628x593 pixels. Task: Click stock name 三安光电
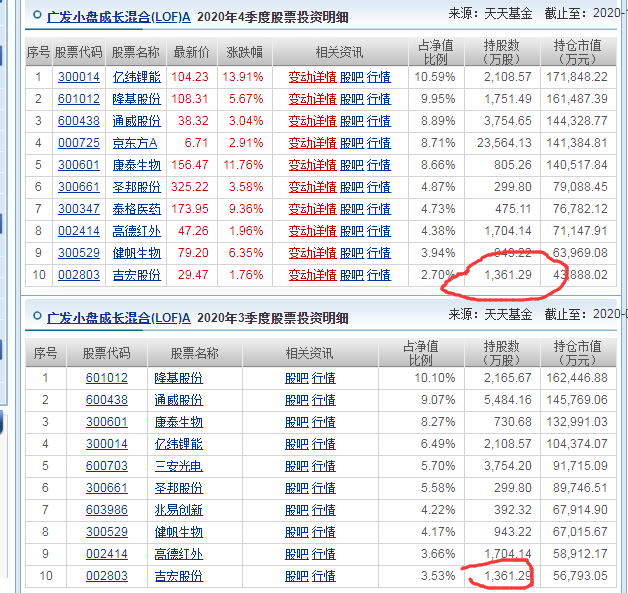(179, 466)
